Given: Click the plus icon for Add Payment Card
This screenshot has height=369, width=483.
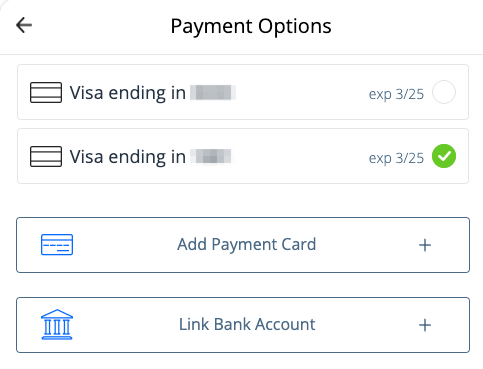Looking at the screenshot, I should 425,245.
